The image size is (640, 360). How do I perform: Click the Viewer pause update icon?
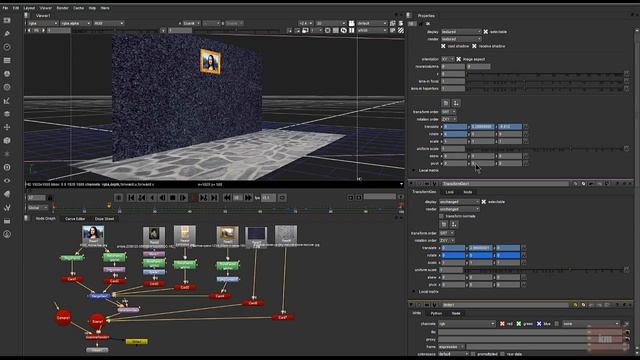click(352, 30)
